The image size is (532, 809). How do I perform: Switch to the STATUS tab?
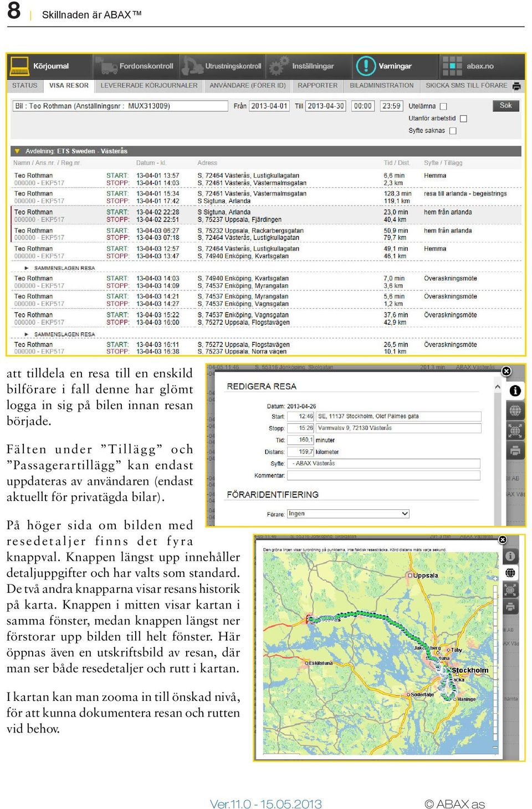click(25, 86)
